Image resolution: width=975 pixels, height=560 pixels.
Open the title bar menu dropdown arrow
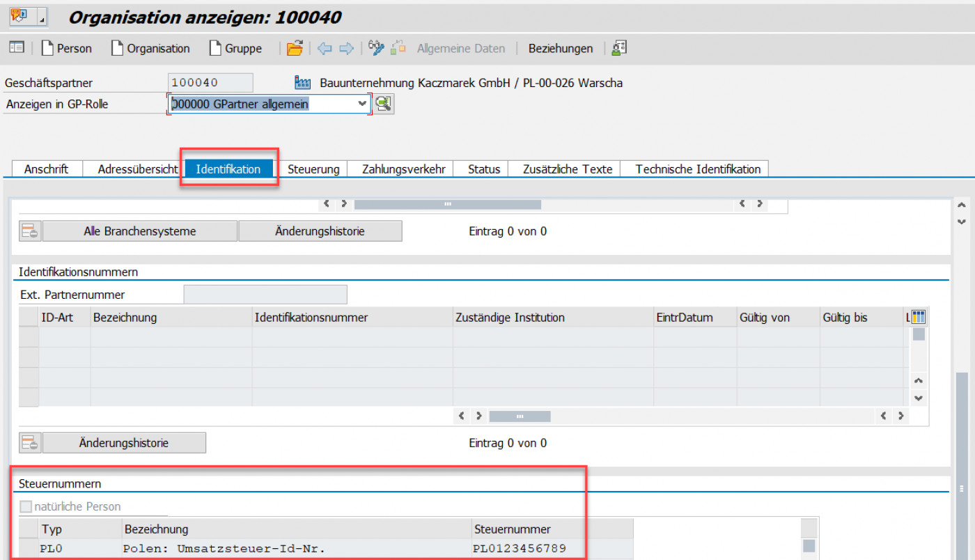click(x=42, y=18)
